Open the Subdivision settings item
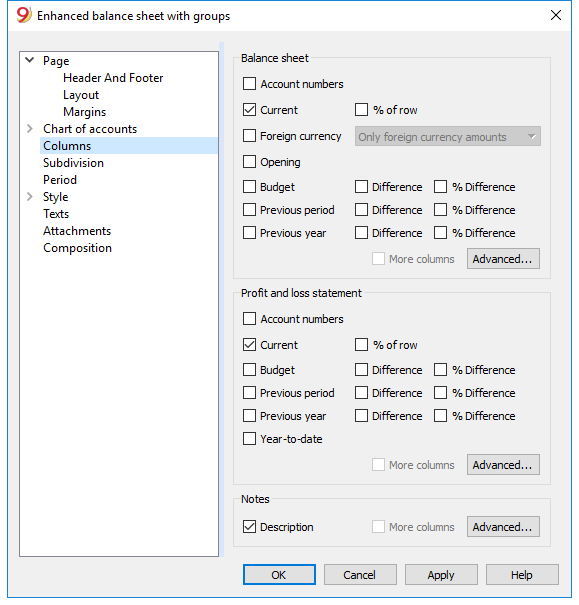The image size is (579, 605). [x=73, y=163]
